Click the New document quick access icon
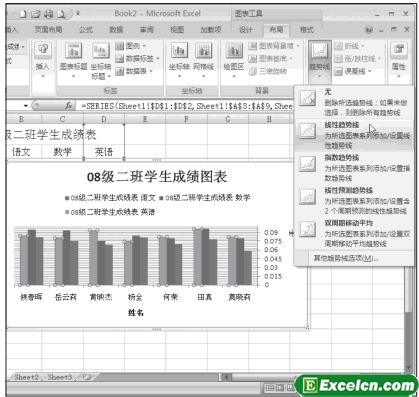 click(x=22, y=14)
